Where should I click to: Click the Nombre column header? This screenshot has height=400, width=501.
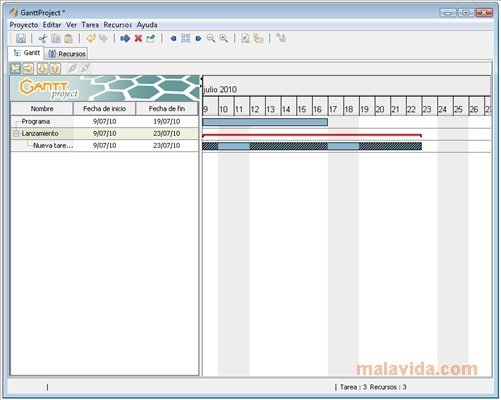pyautogui.click(x=42, y=109)
